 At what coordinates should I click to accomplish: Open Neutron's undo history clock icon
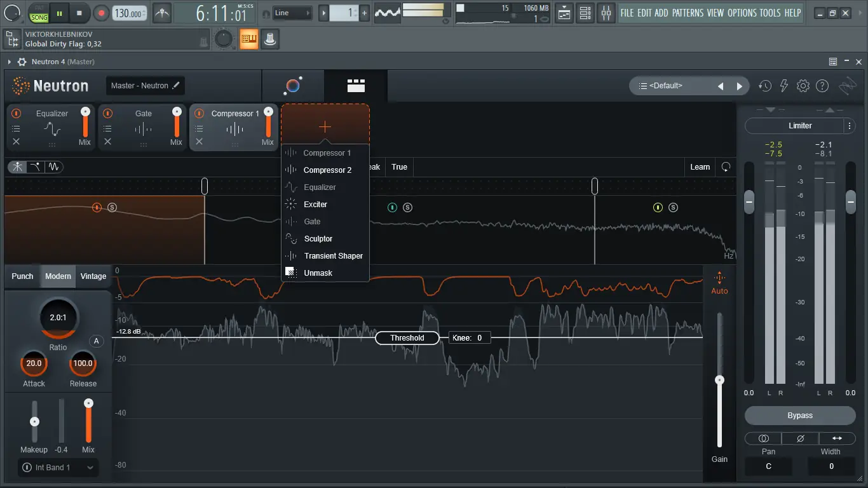(x=765, y=85)
